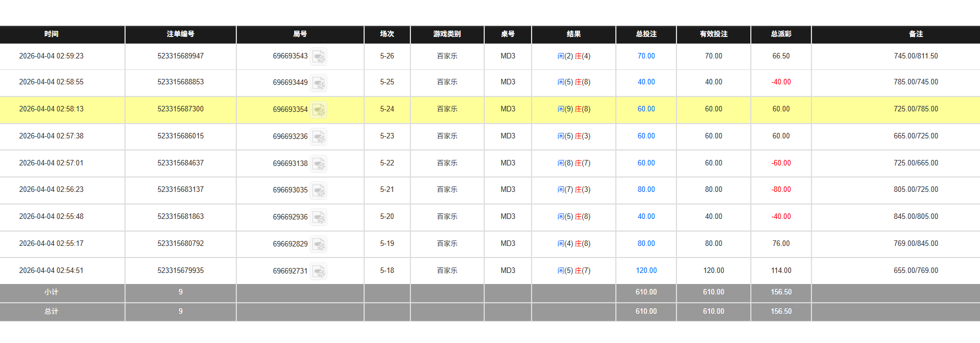Open video replay icon for round 696693236
The height and width of the screenshot is (343, 980).
click(318, 137)
